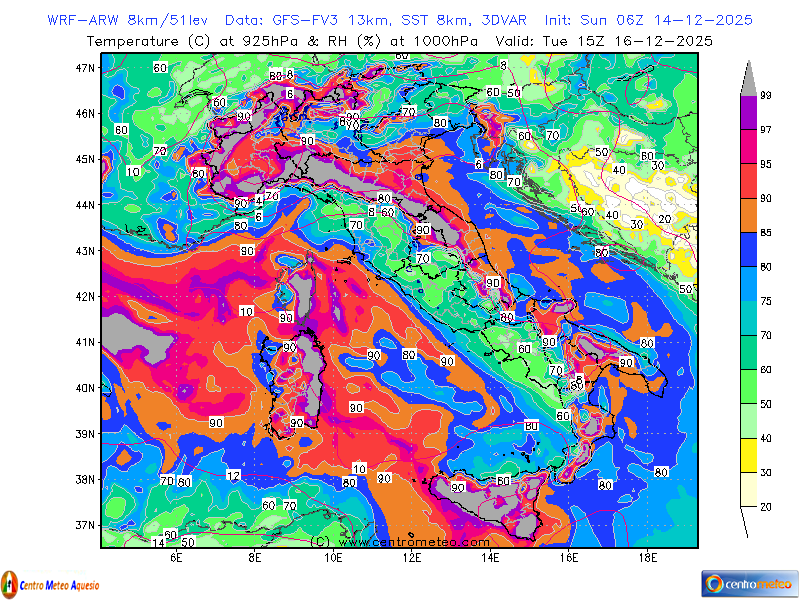This screenshot has height=600, width=800.
Task: Click the 6E longitude axis label
Action: coord(176,558)
